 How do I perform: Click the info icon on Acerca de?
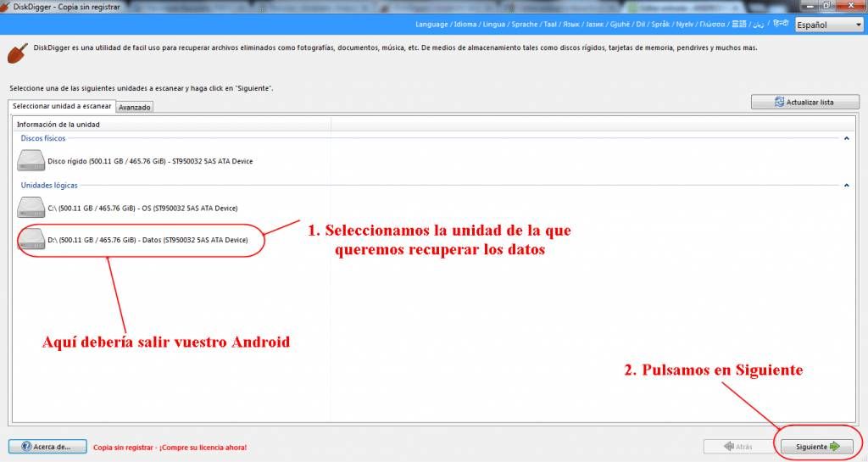point(26,446)
